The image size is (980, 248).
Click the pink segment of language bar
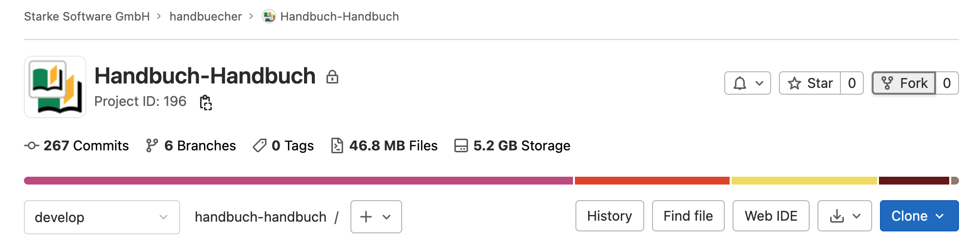(x=298, y=181)
